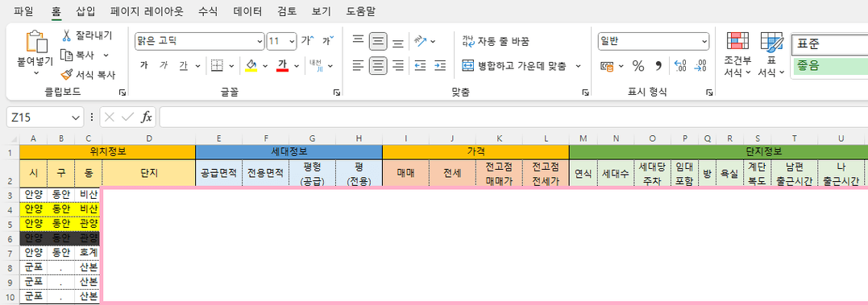Align text to the right
This screenshot has height=305, width=868.
pos(398,66)
